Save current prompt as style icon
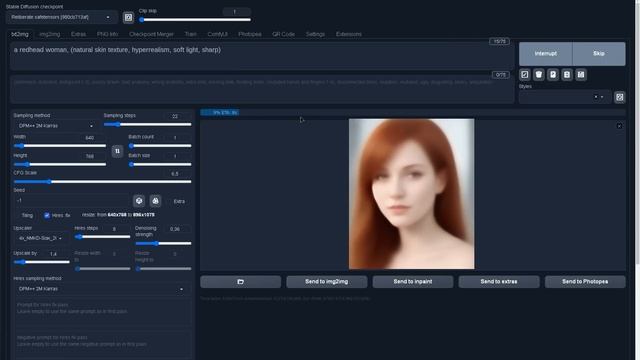640x360 pixels. 581,75
